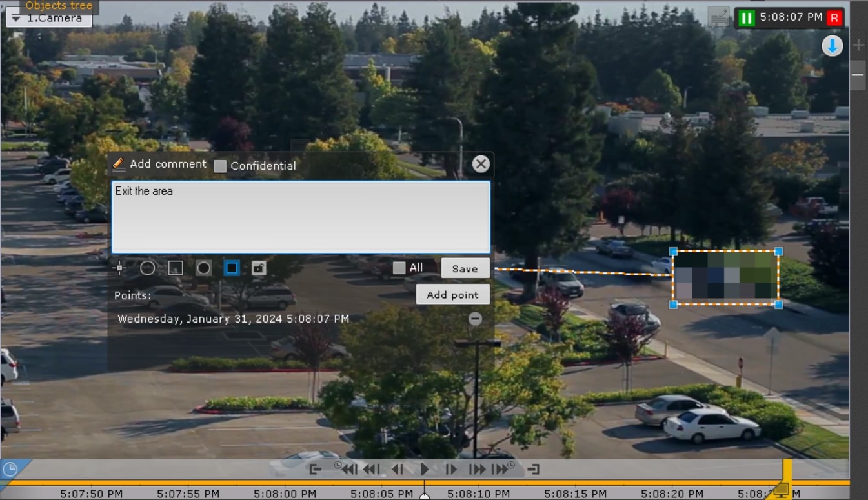Select the filled circle mask tool
The width and height of the screenshot is (868, 500).
click(x=204, y=268)
